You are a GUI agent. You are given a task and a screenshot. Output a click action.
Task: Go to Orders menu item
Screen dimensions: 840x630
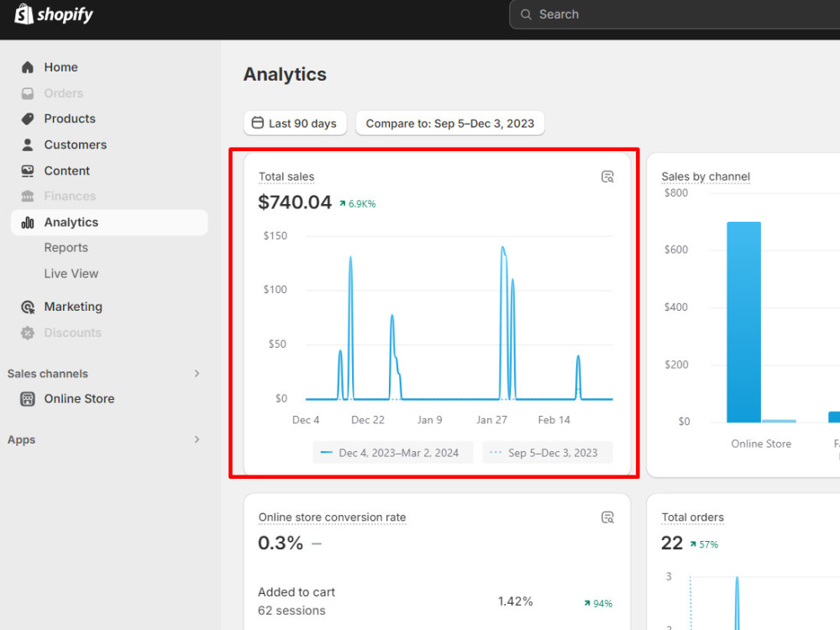click(64, 93)
